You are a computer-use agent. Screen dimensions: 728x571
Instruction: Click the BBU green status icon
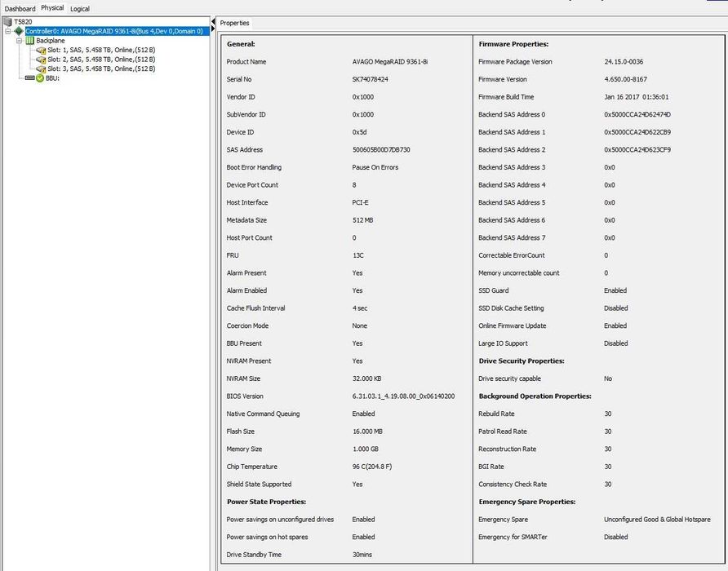(40, 78)
